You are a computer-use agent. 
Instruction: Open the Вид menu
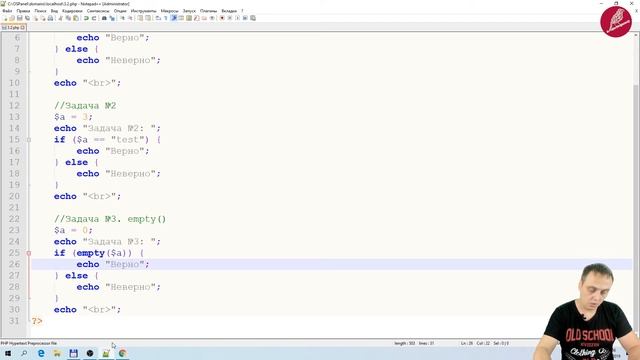pyautogui.click(x=54, y=11)
